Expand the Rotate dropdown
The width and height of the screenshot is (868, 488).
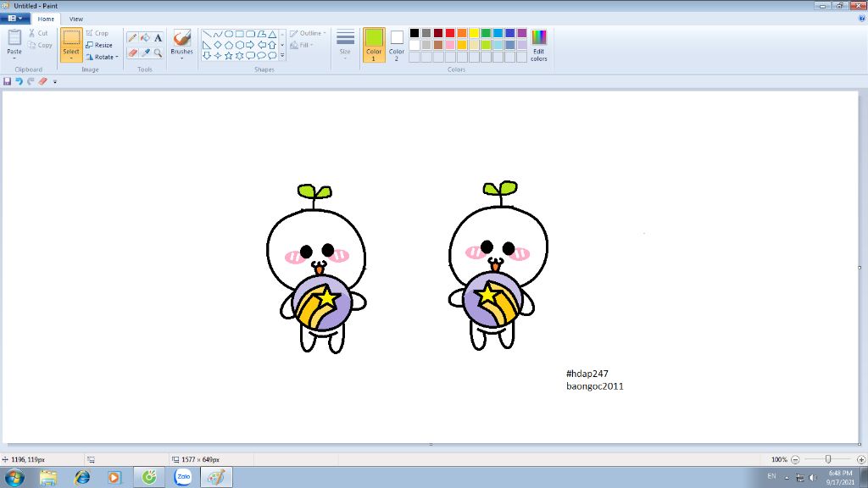[117, 57]
